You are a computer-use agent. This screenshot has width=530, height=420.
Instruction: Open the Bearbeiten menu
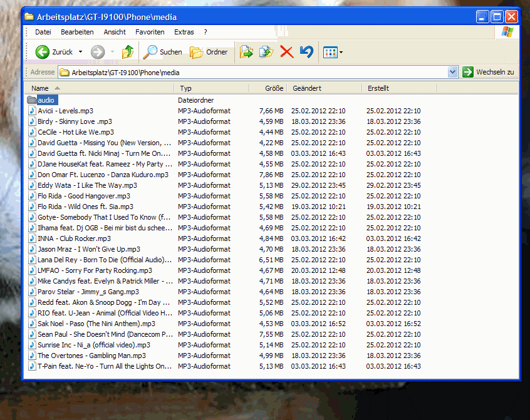(x=77, y=32)
